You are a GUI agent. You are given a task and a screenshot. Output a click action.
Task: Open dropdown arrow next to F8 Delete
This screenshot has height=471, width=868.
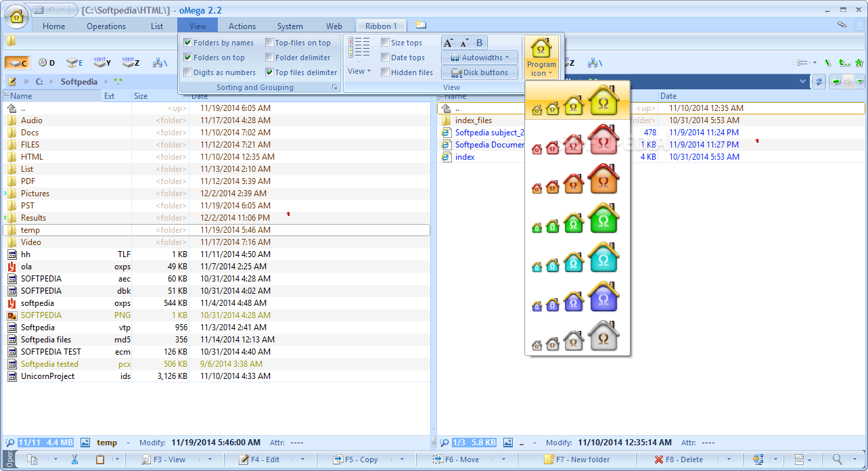pyautogui.click(x=727, y=459)
